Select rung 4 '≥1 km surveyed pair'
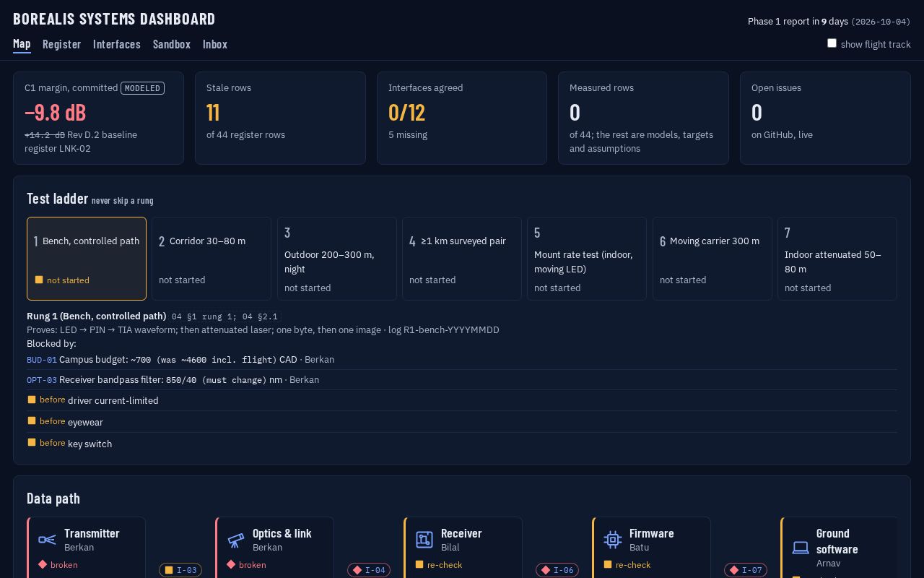Viewport: 924px width, 578px height. point(462,259)
